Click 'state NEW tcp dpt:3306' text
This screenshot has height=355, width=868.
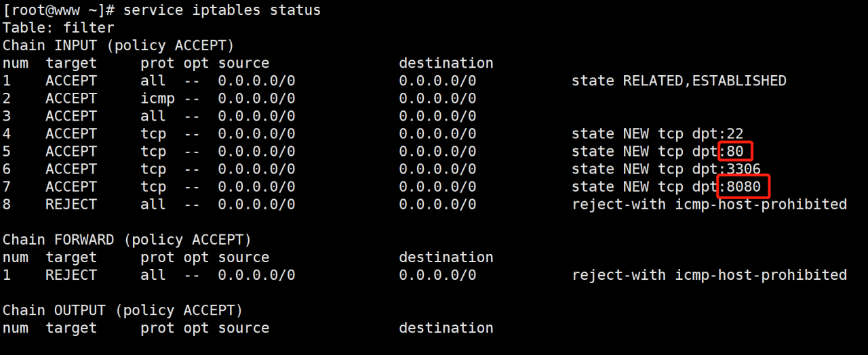(666, 169)
